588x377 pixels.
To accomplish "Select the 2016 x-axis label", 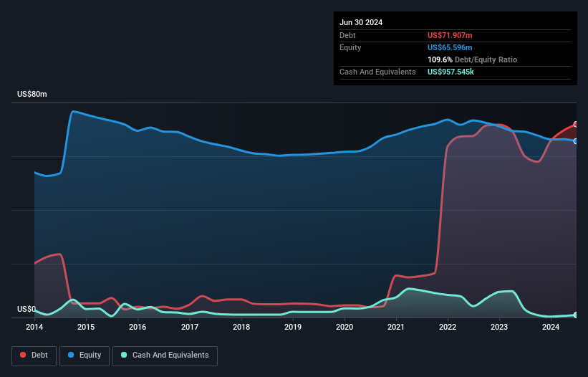I will click(138, 327).
